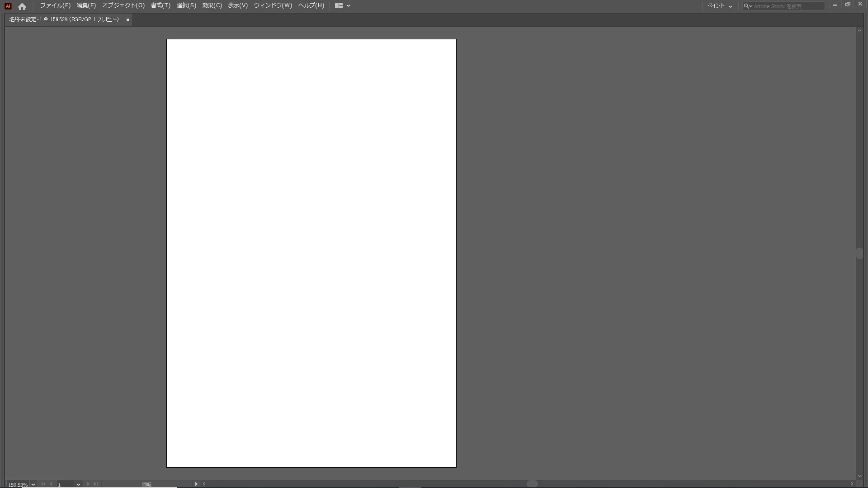Open the ペイント workspace switcher dropdown
868x488 pixels.
point(720,6)
